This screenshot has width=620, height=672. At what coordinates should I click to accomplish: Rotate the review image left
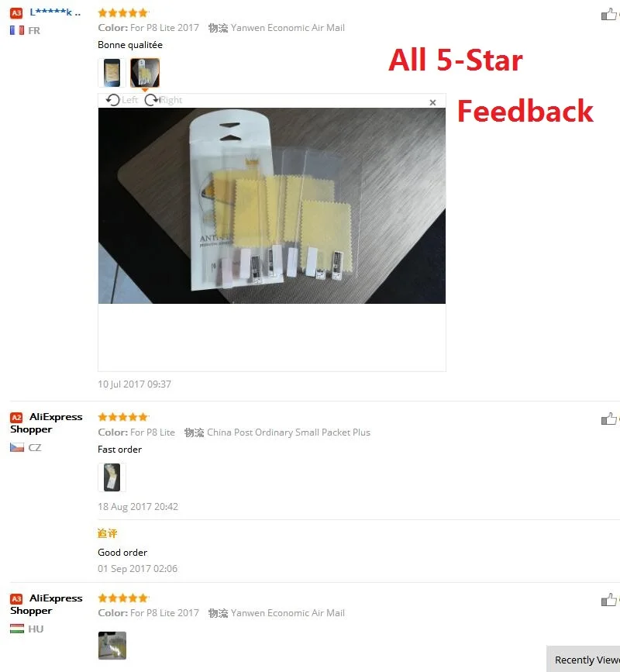122,100
